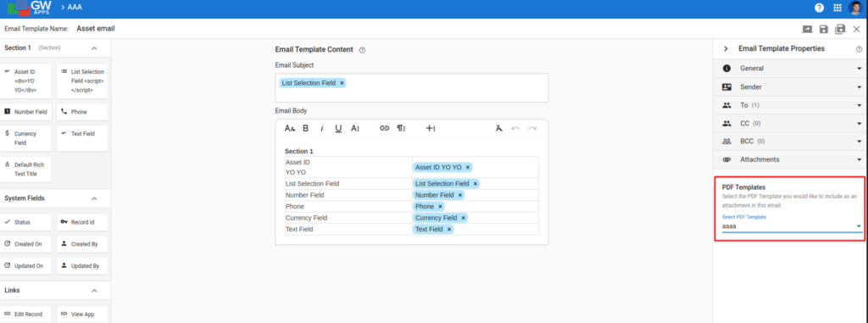Remove Text Field chip from body table
The width and height of the screenshot is (868, 323).
[448, 230]
